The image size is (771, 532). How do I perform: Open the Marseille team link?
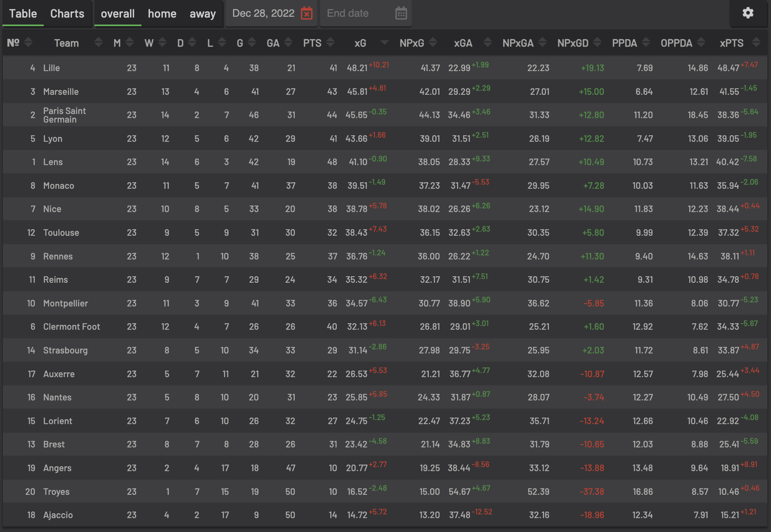61,92
